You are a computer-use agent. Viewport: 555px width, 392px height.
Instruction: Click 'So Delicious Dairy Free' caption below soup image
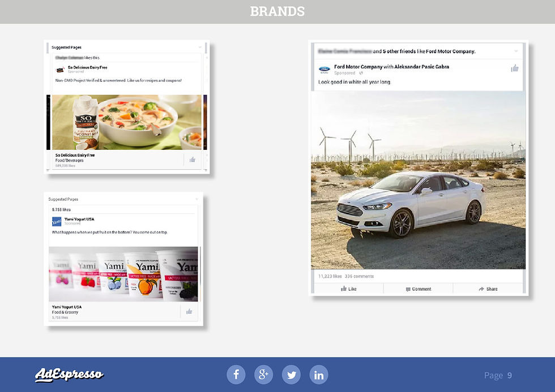point(75,155)
